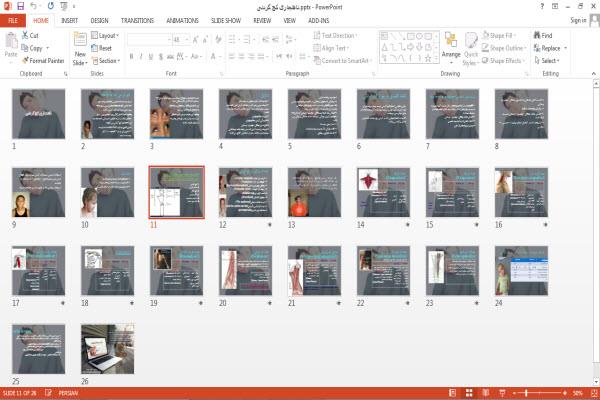Image resolution: width=600 pixels, height=400 pixels.
Task: Toggle text Shadow formatting
Action: [161, 57]
